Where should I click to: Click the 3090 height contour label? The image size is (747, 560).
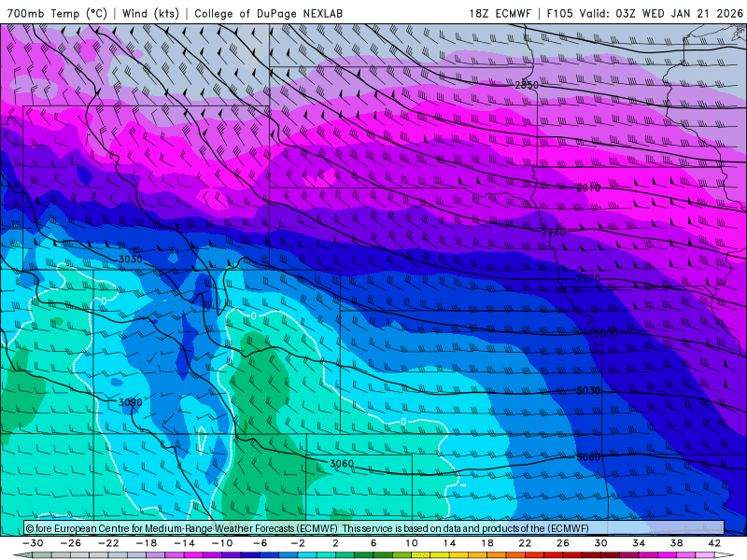(x=130, y=402)
